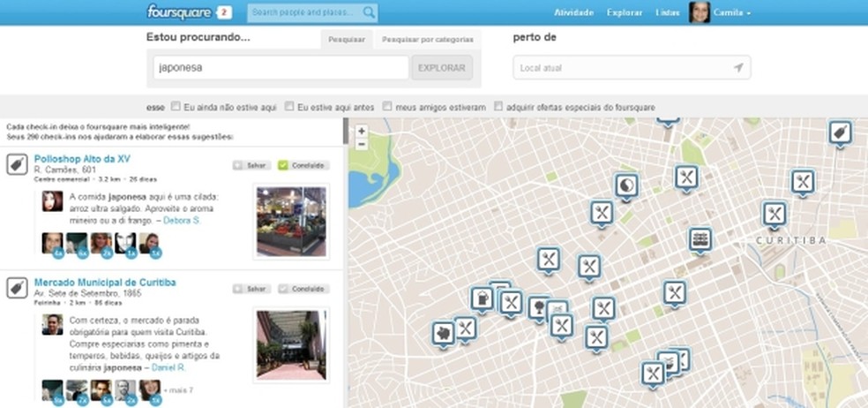Expand the Camila account dropdown

click(x=732, y=12)
